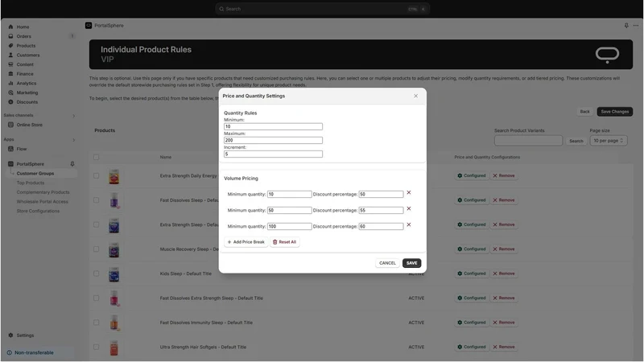The image size is (644, 362).
Task: Check the Fast Dissolves Immunity Sleep checkbox
Action: pyautogui.click(x=96, y=323)
